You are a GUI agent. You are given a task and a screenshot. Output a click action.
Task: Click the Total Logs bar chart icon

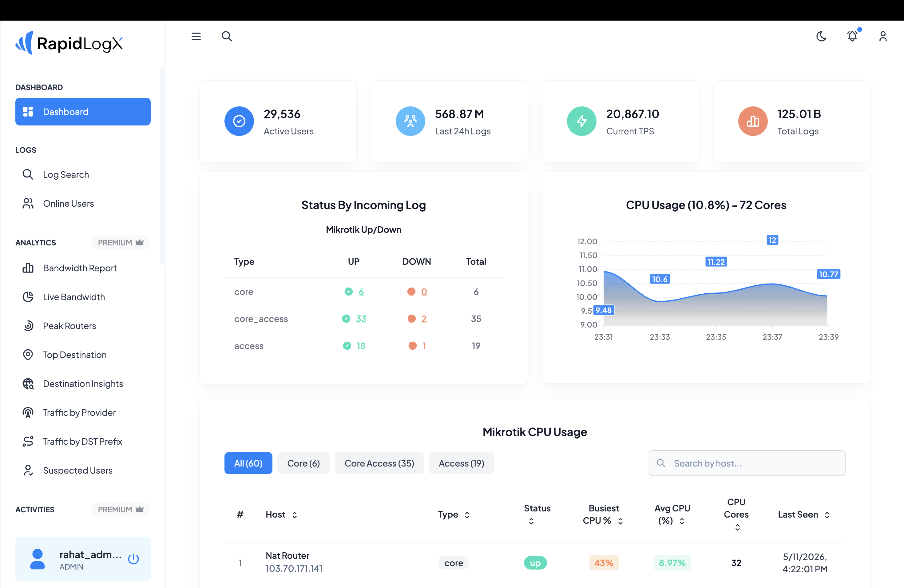pyautogui.click(x=753, y=121)
